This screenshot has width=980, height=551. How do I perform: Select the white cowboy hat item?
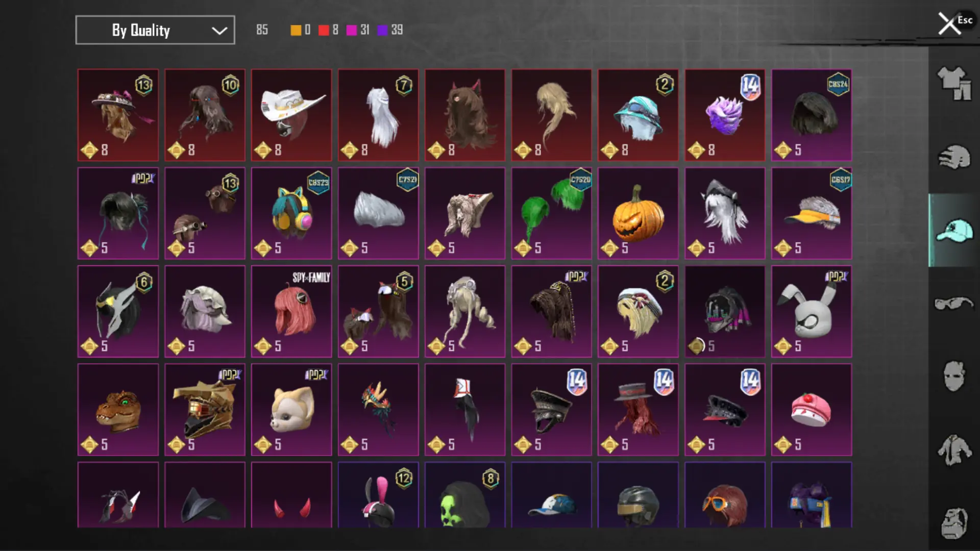tap(291, 115)
